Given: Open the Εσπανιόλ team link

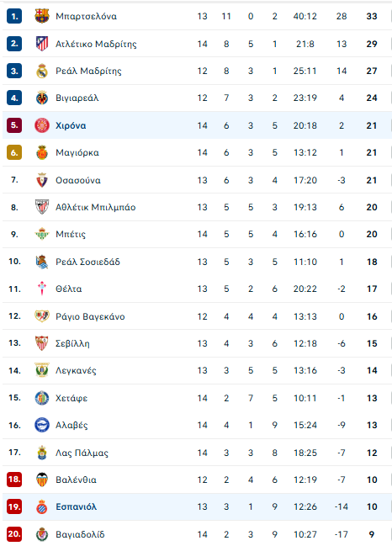Looking at the screenshot, I should pyautogui.click(x=77, y=506).
